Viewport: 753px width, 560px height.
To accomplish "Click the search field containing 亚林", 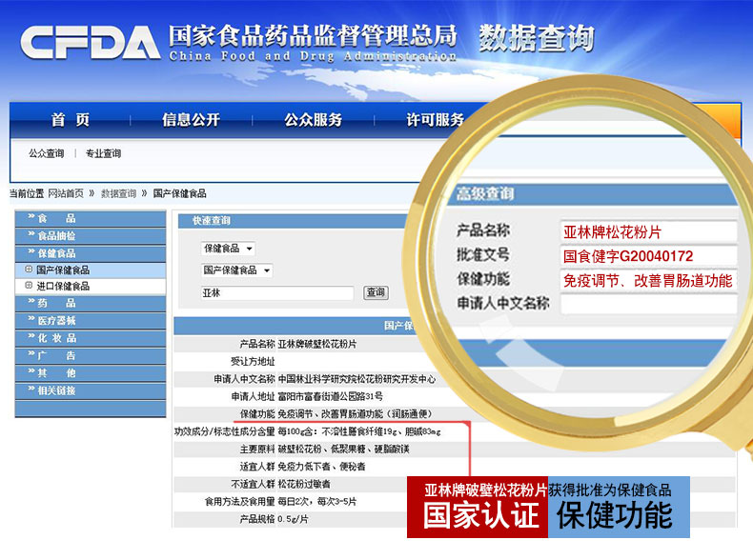I will [x=277, y=292].
